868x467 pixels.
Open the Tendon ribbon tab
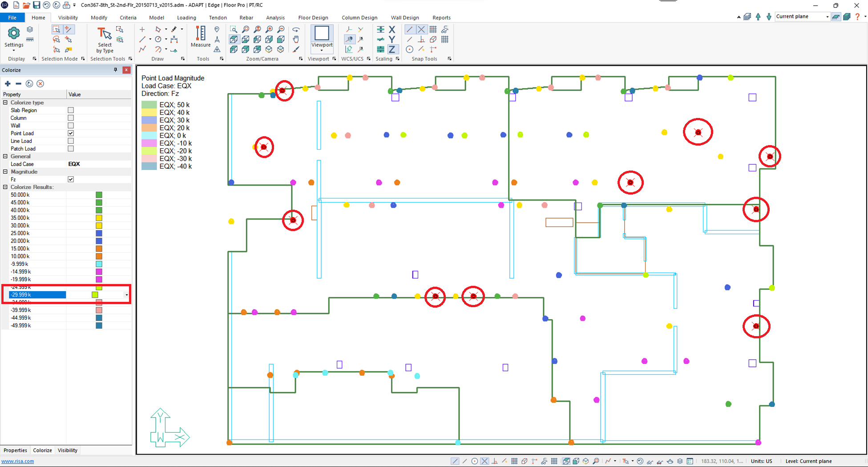coord(218,18)
